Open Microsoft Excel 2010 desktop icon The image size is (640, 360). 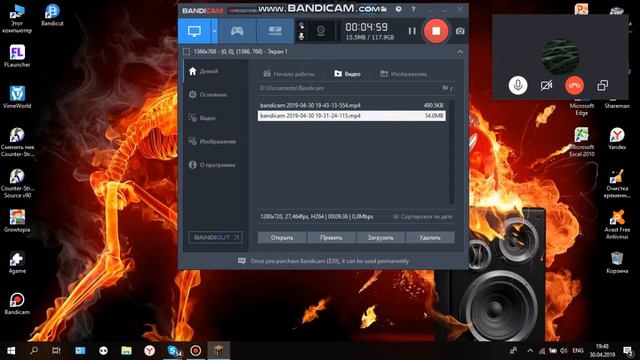582,142
